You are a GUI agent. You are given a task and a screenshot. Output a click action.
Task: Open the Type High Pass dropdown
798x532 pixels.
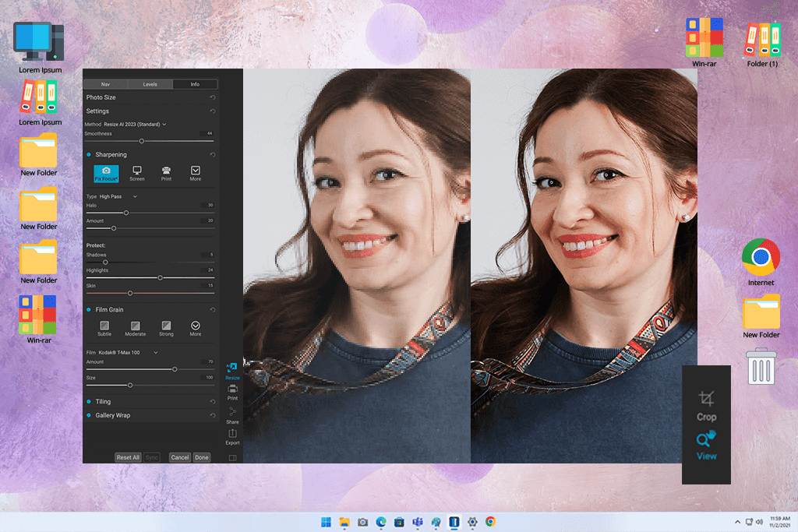(118, 196)
